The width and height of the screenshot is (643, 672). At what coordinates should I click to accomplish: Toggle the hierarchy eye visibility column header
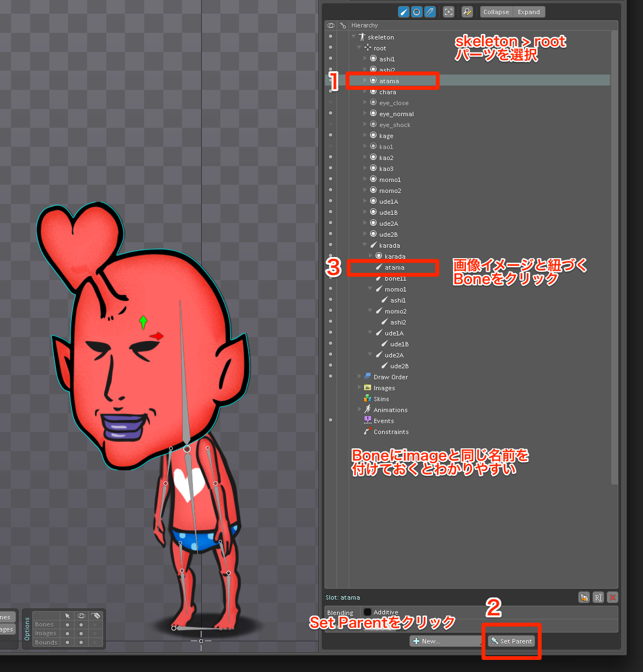331,25
